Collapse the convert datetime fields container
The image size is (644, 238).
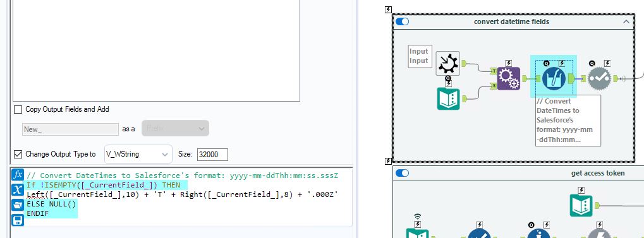pos(626,21)
